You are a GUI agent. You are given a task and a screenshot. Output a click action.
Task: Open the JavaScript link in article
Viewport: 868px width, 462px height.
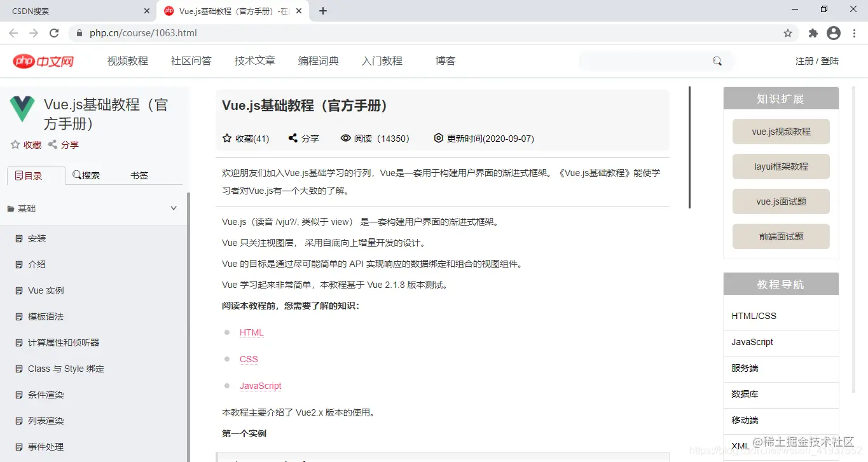pyautogui.click(x=260, y=386)
